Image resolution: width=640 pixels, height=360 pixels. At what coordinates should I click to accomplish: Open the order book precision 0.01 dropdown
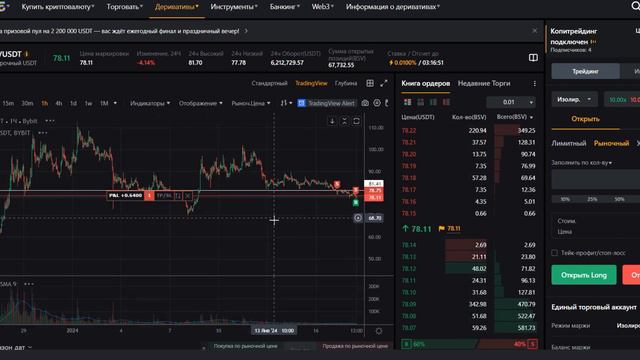pos(511,102)
